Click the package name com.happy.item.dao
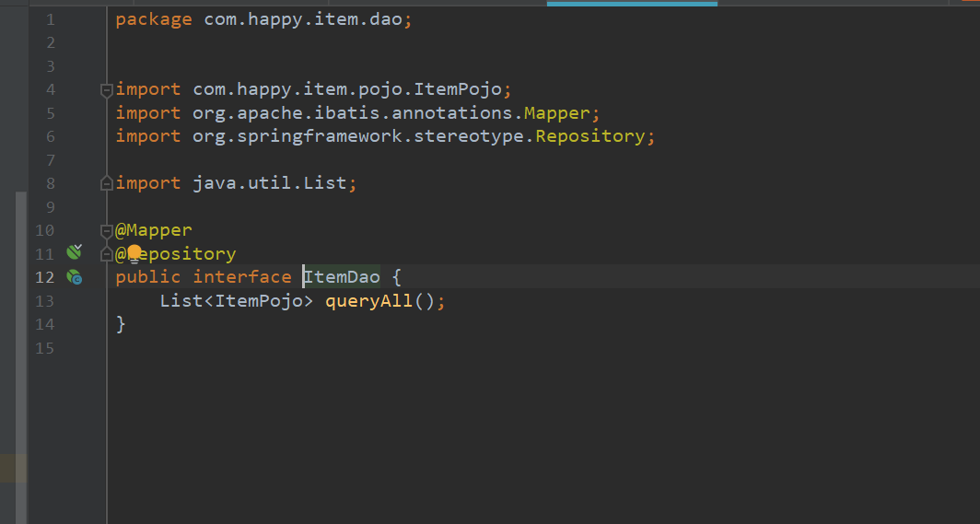Image resolution: width=980 pixels, height=524 pixels. 302,19
